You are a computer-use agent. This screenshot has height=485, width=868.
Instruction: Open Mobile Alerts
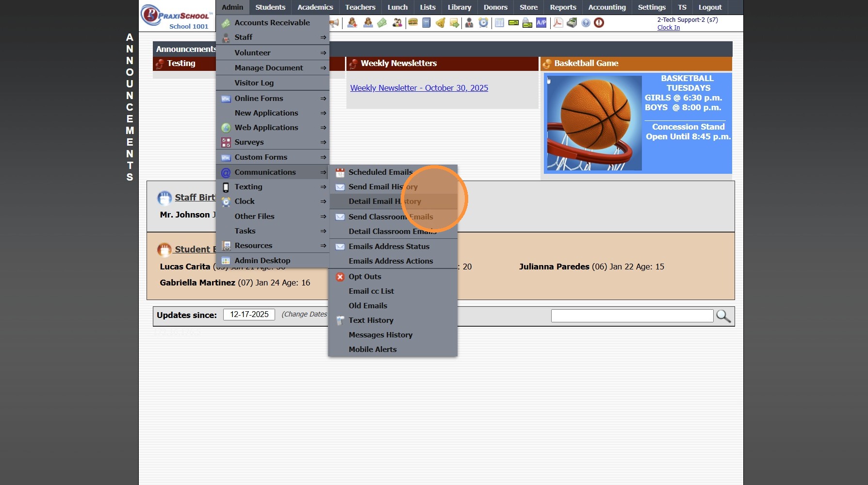[393, 350]
